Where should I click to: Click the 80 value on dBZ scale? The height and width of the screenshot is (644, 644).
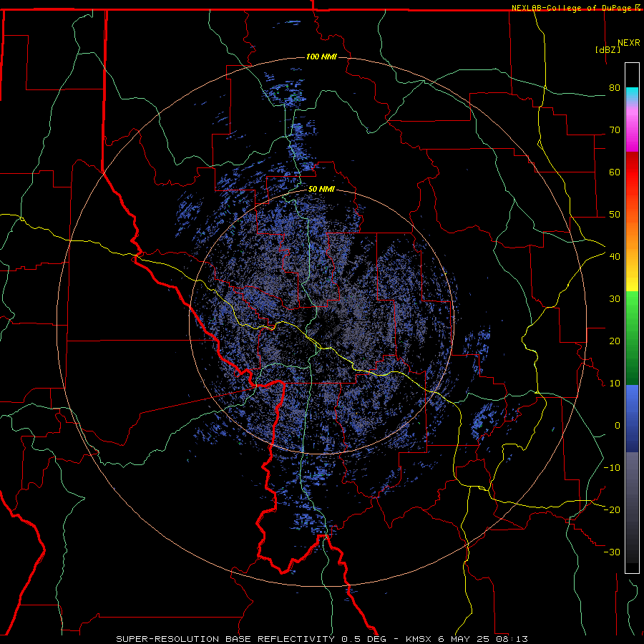click(615, 88)
